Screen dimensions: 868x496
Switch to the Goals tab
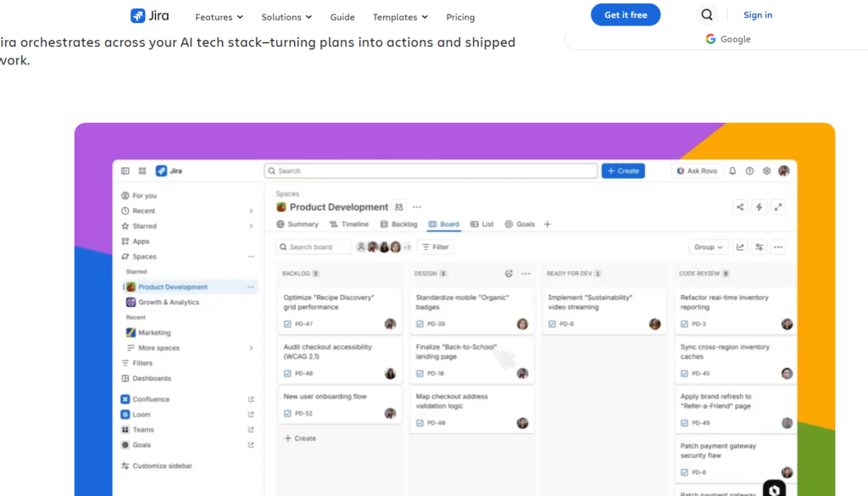coord(520,224)
